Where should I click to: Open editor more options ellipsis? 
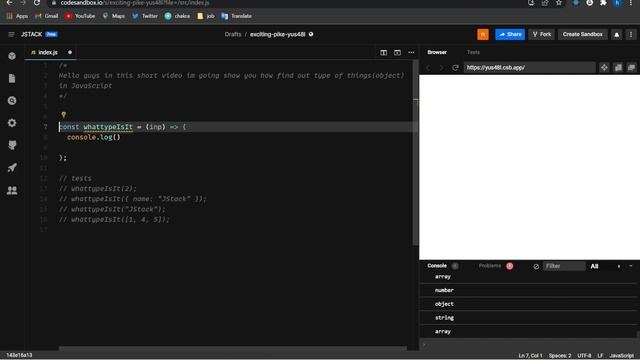coord(411,53)
